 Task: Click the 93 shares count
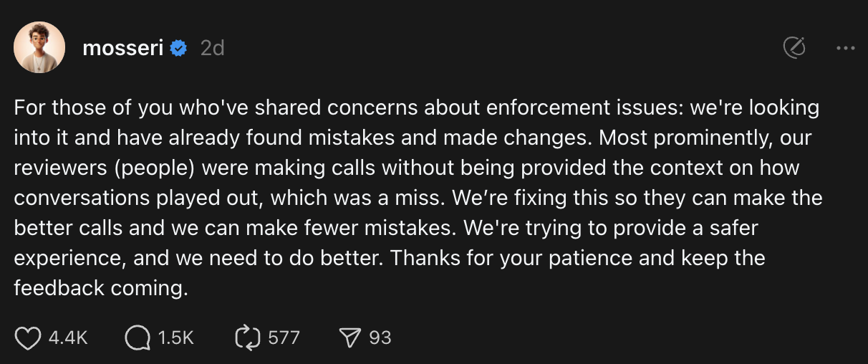point(380,338)
